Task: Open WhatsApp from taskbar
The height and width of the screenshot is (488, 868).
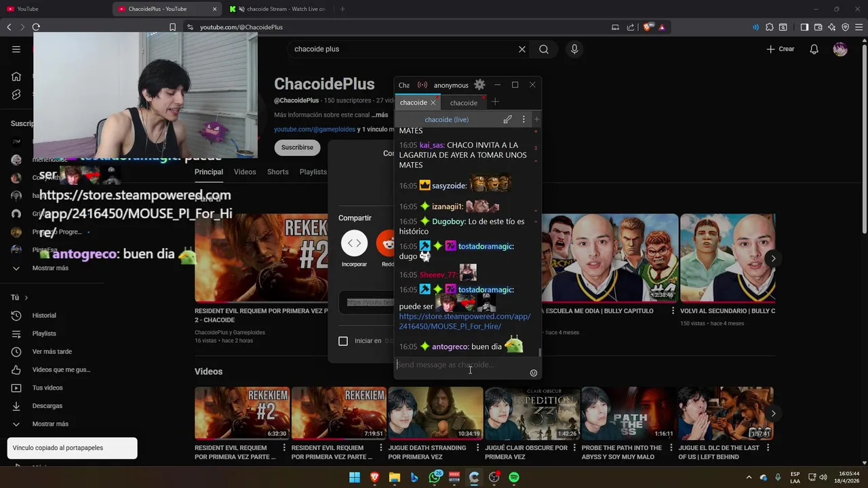Action: pyautogui.click(x=435, y=477)
